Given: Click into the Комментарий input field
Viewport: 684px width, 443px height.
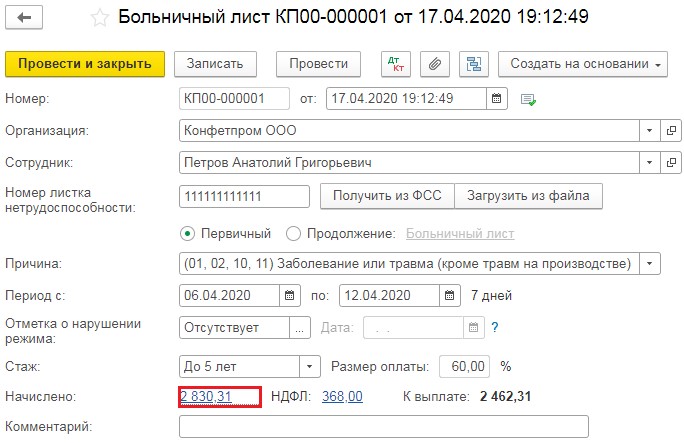Looking at the screenshot, I should [x=383, y=428].
